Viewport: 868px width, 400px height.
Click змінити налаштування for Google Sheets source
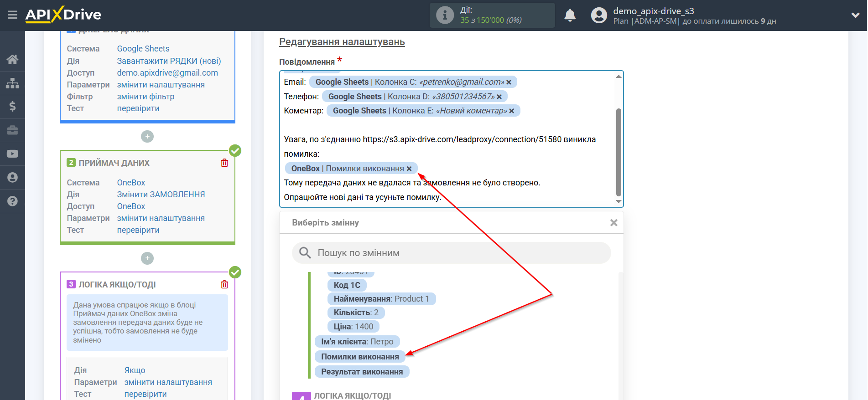coord(161,85)
